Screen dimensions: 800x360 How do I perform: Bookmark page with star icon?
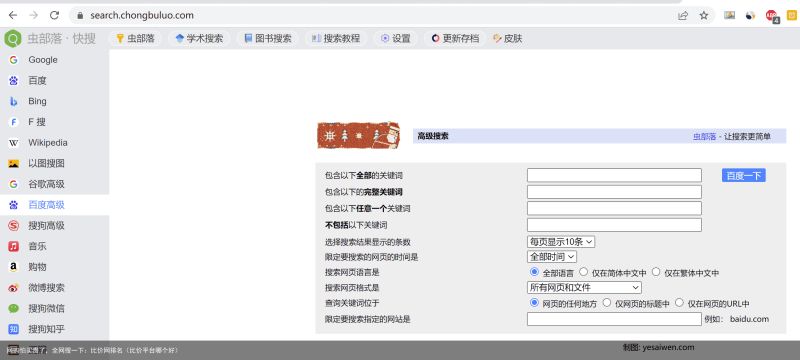[x=704, y=15]
